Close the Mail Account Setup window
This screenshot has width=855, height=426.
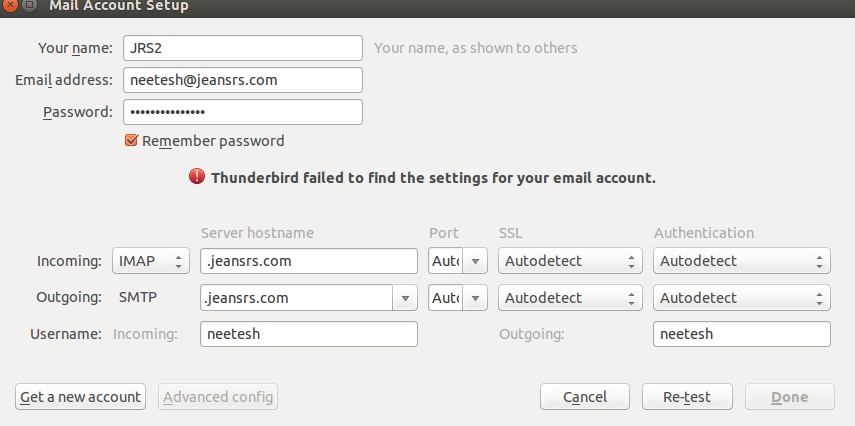coord(10,5)
